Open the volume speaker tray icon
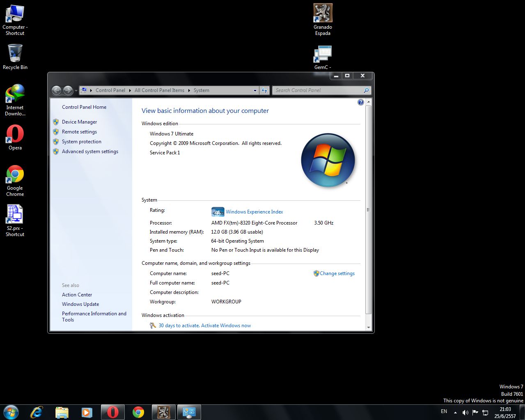525x420 pixels. pos(465,412)
